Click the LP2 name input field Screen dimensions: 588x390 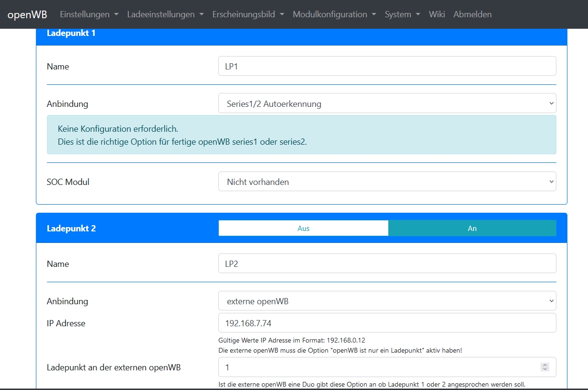pos(387,264)
